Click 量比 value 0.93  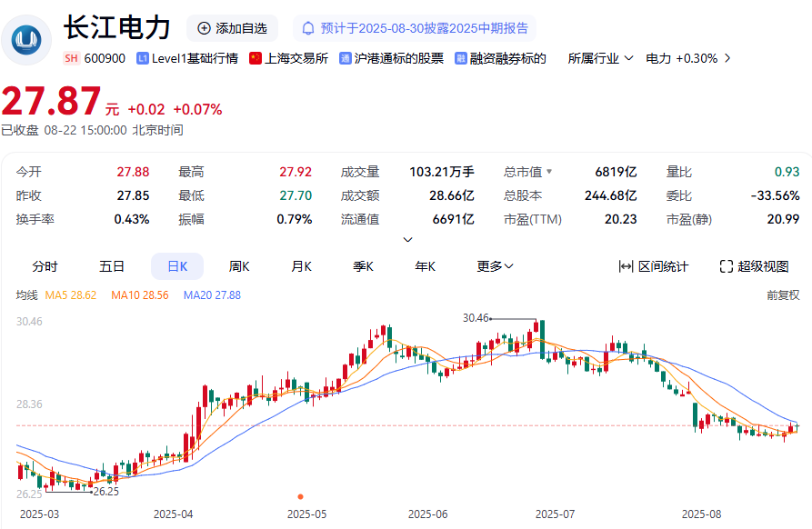787,172
